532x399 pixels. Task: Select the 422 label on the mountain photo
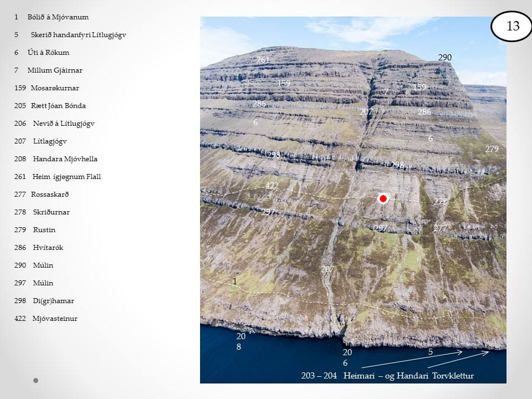click(x=272, y=186)
